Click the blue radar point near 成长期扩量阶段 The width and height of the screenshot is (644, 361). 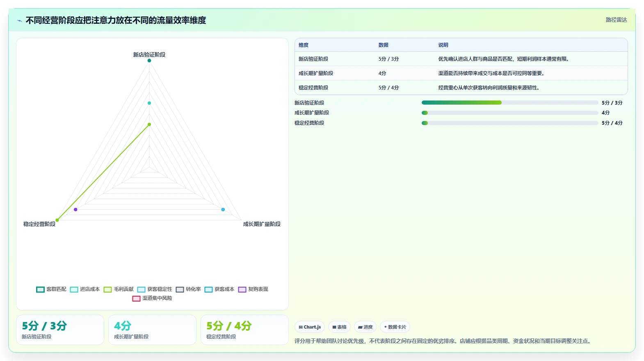(223, 210)
